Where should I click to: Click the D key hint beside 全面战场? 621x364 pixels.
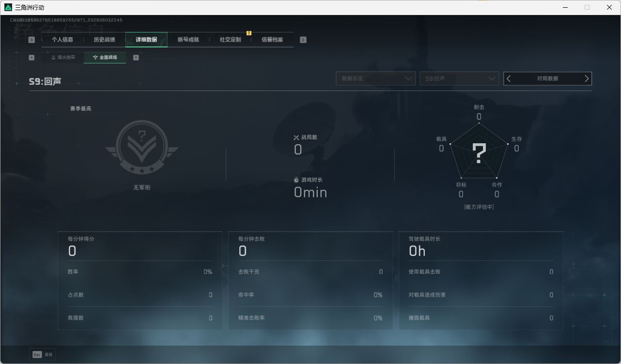[136, 58]
